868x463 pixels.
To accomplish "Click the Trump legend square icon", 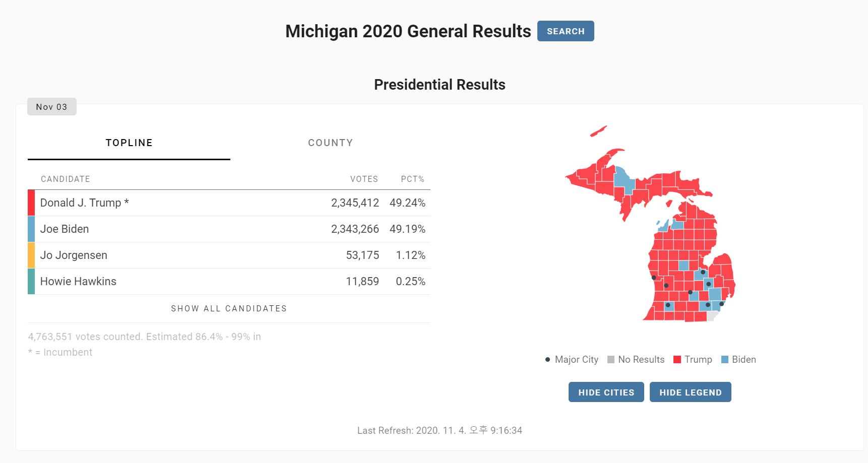I will [677, 360].
